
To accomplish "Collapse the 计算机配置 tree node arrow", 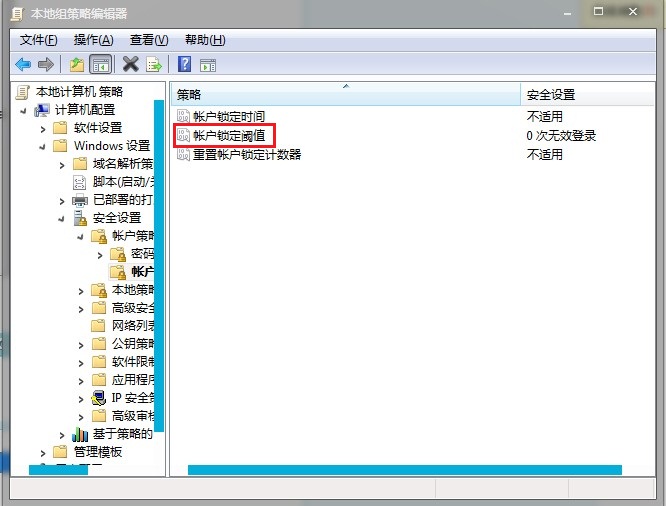I will (23, 110).
